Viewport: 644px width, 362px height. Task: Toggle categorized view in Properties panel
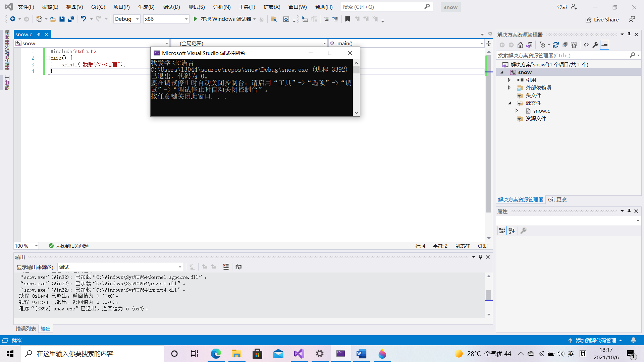pyautogui.click(x=502, y=231)
